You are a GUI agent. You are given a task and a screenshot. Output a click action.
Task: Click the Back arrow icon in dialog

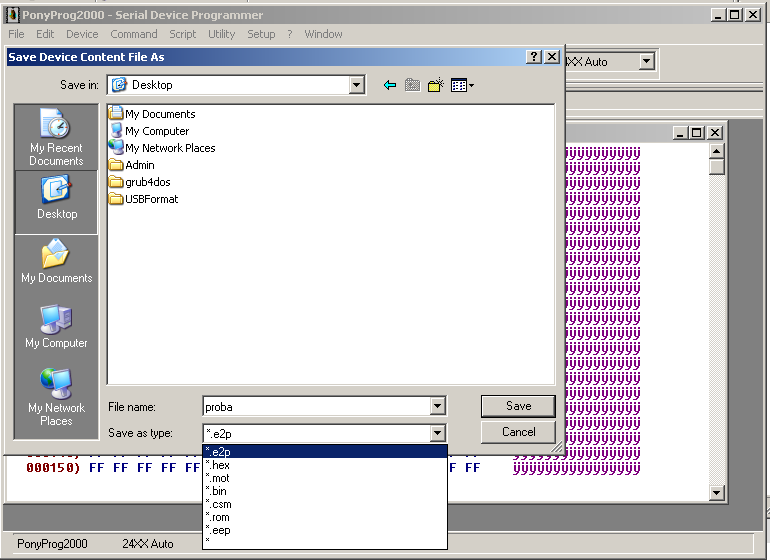(390, 86)
